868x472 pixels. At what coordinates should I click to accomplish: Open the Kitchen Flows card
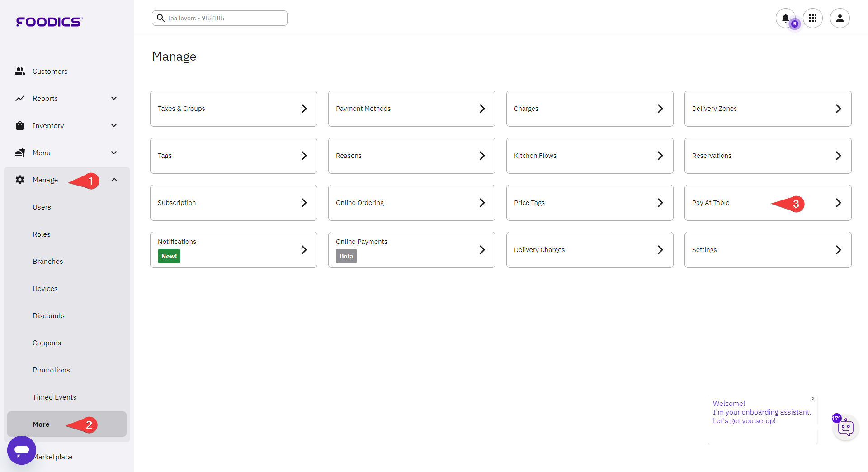[x=590, y=156]
